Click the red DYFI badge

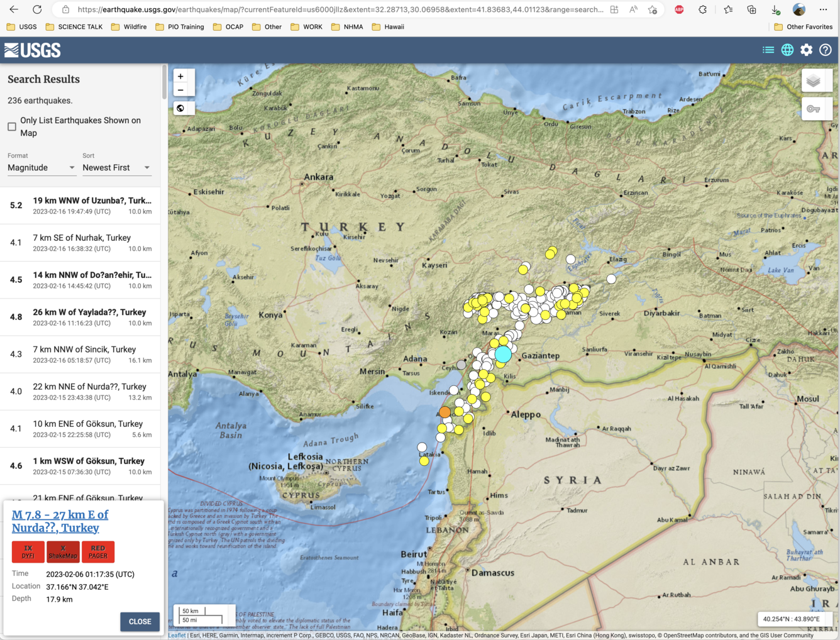point(28,551)
